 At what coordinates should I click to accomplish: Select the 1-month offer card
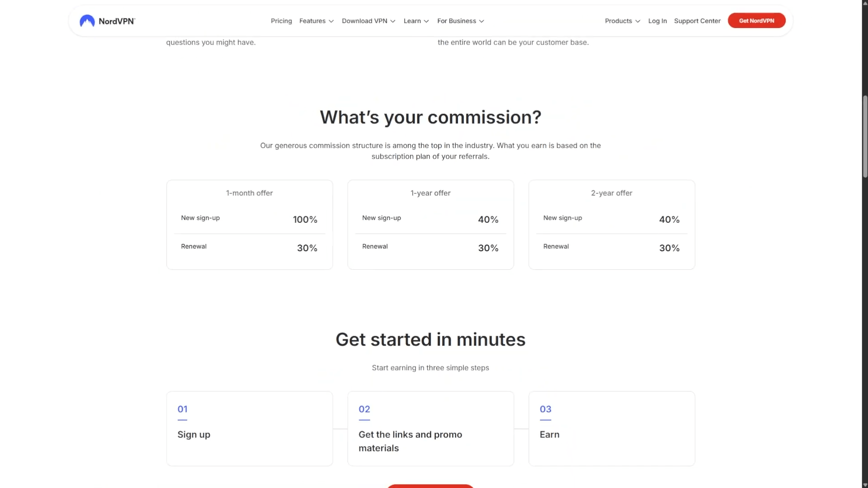(250, 225)
